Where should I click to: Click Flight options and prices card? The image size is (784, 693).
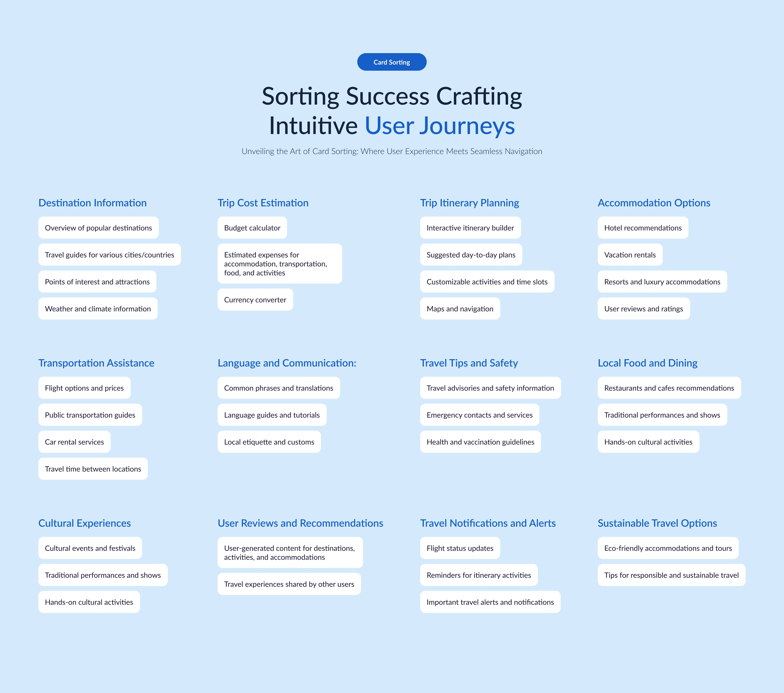[84, 388]
